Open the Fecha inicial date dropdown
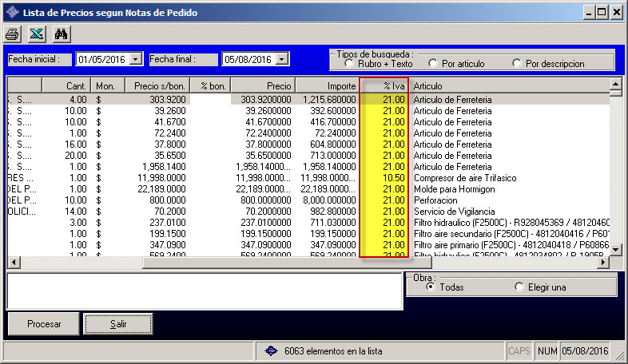 click(x=135, y=59)
